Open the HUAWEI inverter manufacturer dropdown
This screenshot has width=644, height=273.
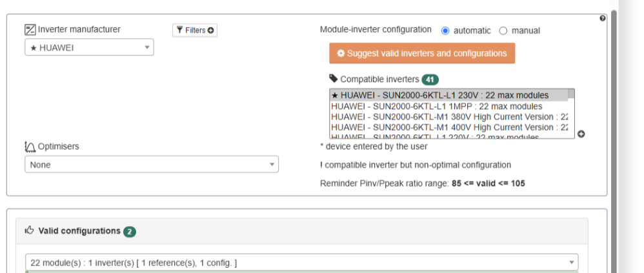pos(89,47)
